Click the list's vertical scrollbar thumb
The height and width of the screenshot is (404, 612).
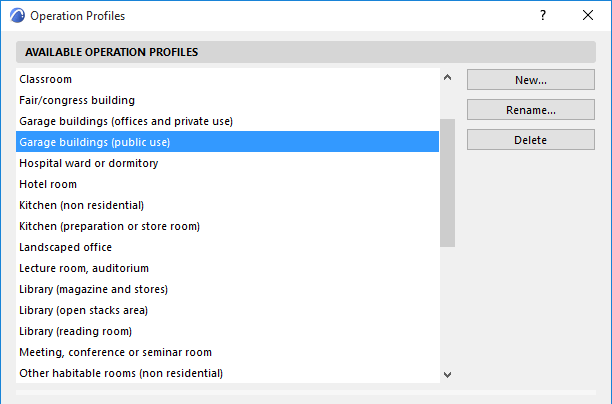(447, 183)
